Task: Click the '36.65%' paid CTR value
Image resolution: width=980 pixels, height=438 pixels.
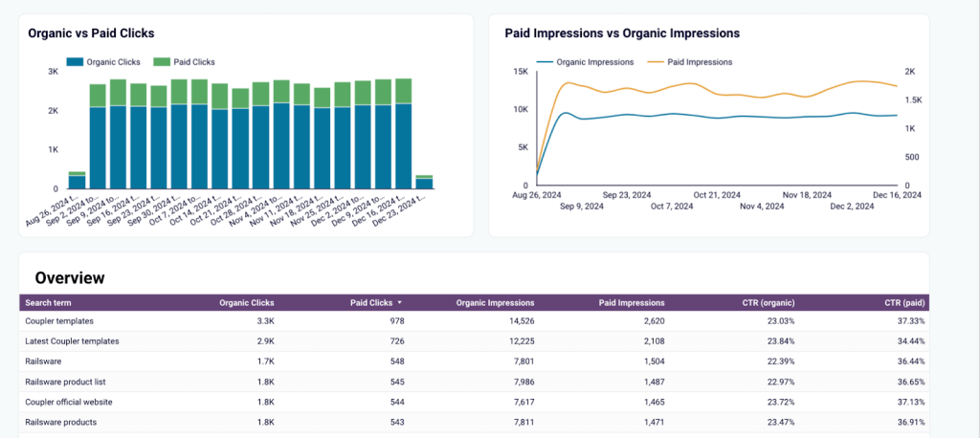Action: coord(912,382)
